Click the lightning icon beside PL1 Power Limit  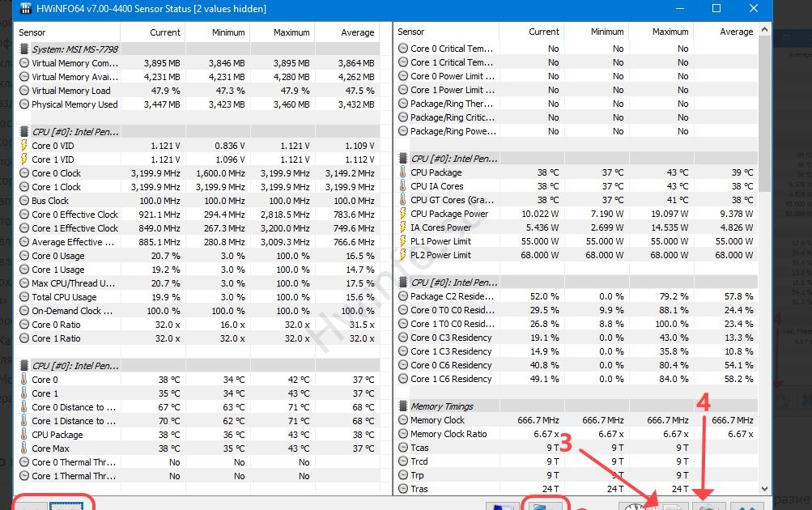tap(403, 240)
